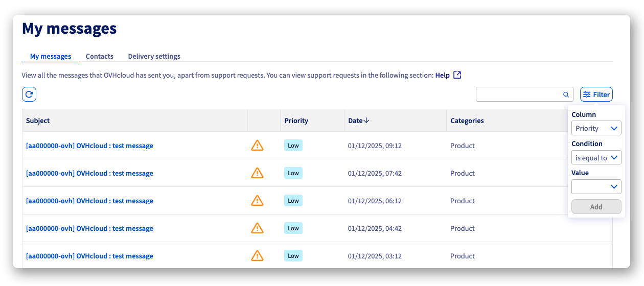Open the external Help link icon
Screen dimensions: 644x286
tap(457, 75)
